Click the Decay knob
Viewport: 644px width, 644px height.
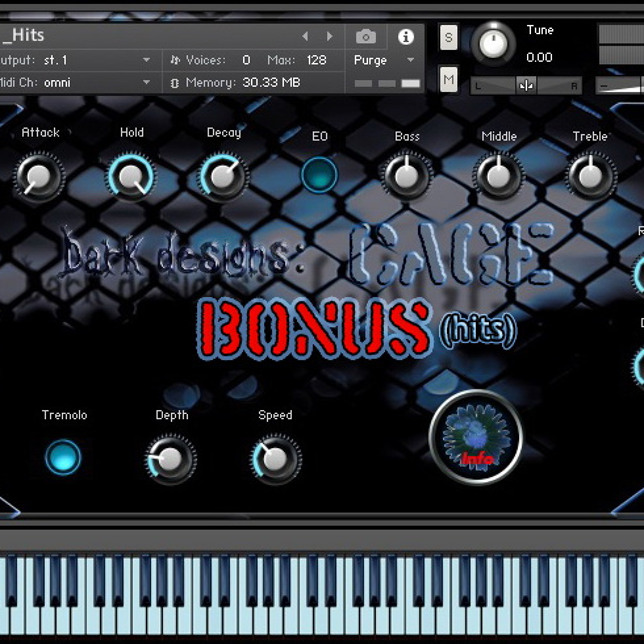coord(223,176)
